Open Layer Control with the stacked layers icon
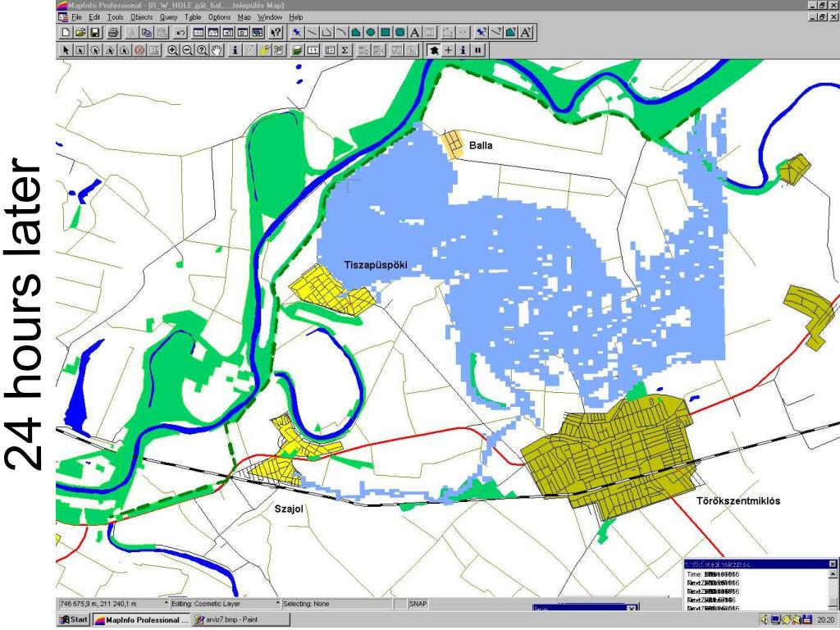840x630 pixels. 297,50
